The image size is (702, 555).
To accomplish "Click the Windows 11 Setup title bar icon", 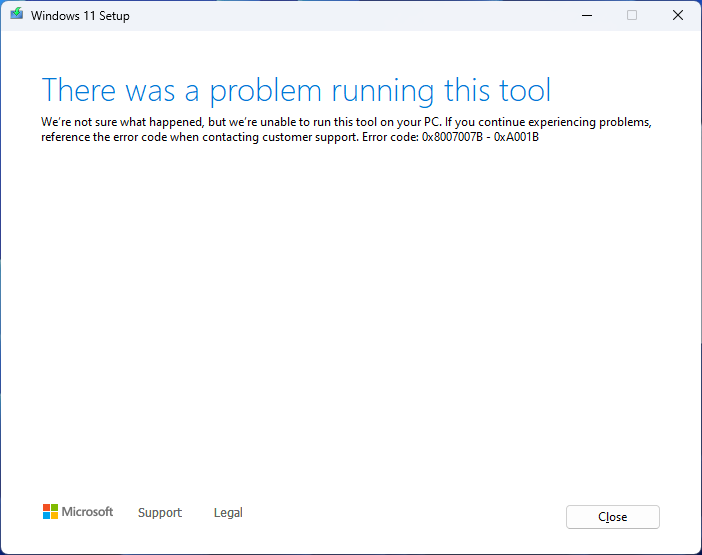I will tap(17, 16).
